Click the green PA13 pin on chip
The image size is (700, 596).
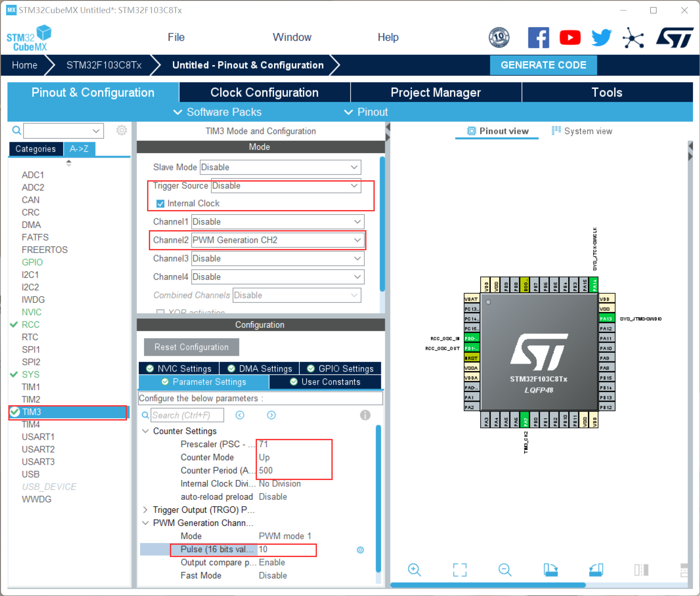pos(607,319)
